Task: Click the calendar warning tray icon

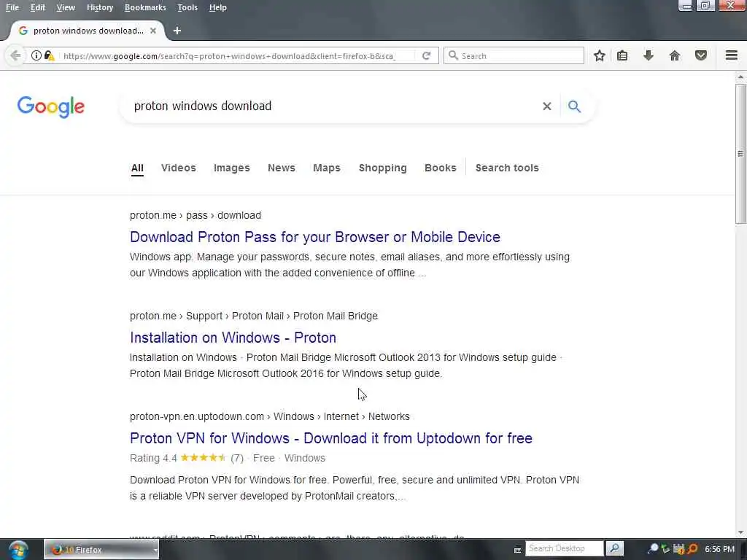Action: 679,549
